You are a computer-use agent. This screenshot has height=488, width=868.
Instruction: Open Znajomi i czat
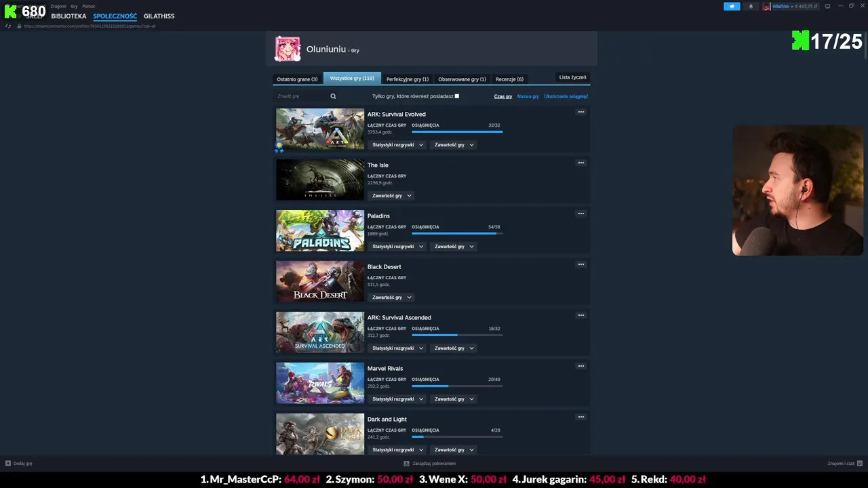click(x=845, y=464)
